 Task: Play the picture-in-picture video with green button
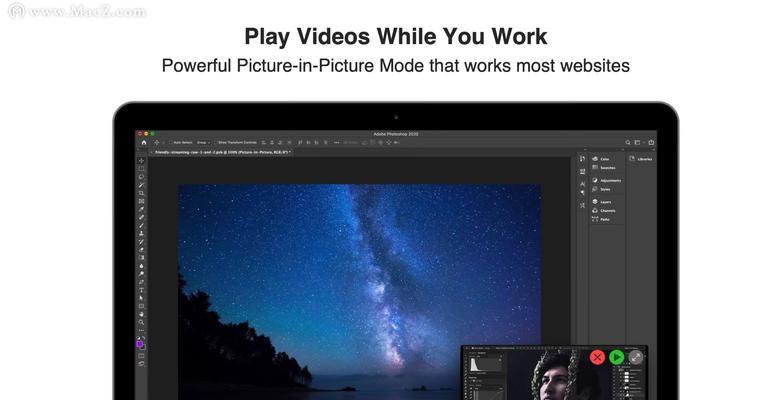[x=617, y=357]
